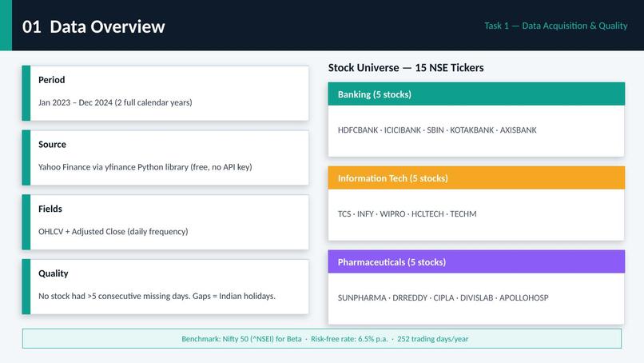The image size is (644, 363).
Task: Click 'Stock Universe — 15 NSE Tickers' heading
Action: (406, 68)
